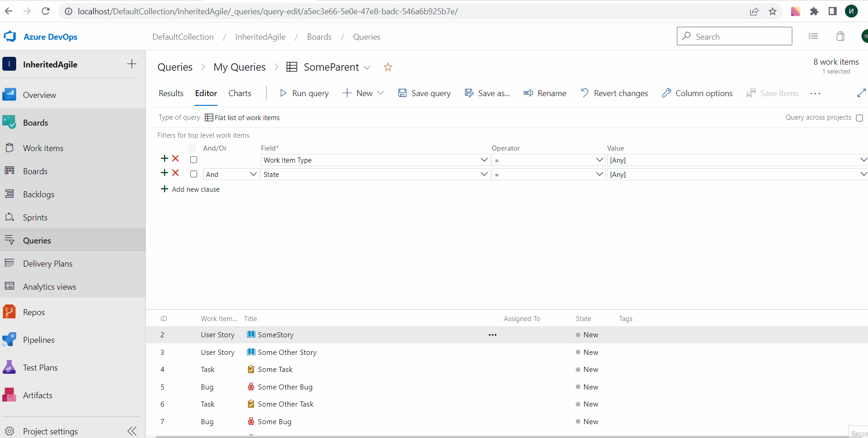Collapse the sidebar with double chevron
The width and height of the screenshot is (868, 438).
(x=132, y=431)
